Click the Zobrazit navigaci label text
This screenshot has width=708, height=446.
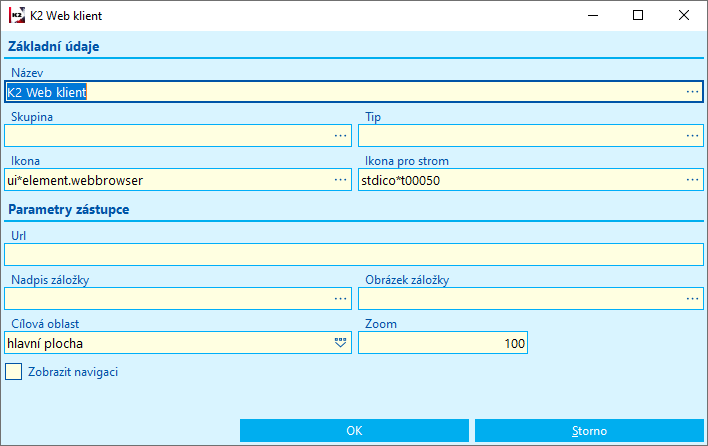[73, 372]
